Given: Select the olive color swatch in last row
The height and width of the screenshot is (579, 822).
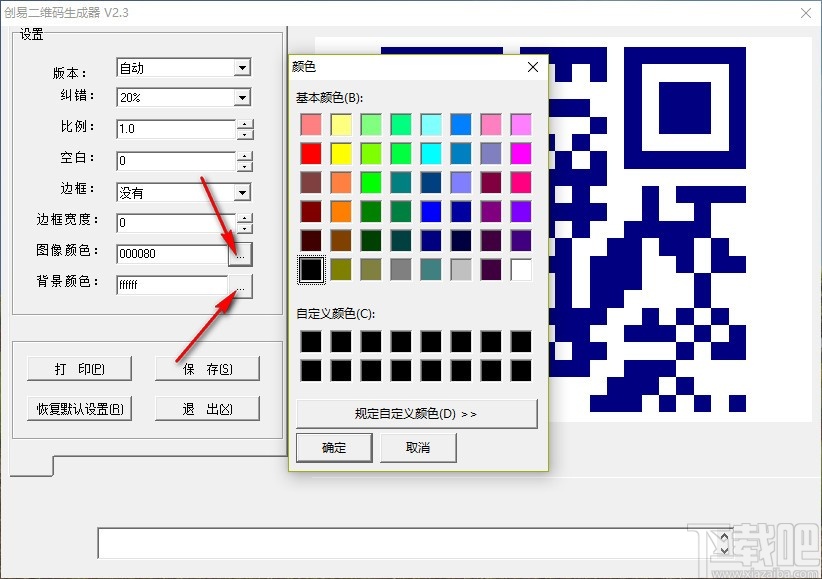Looking at the screenshot, I should point(341,270).
